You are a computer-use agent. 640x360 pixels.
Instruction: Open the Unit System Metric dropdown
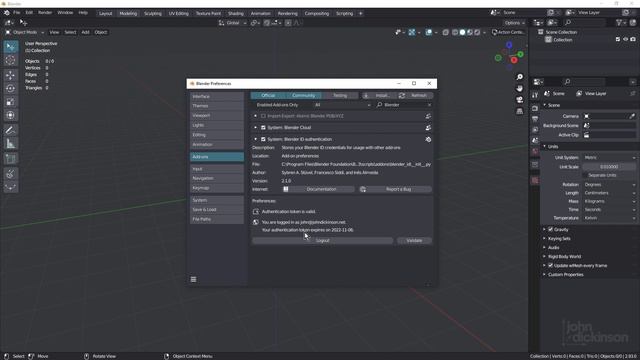(609, 158)
